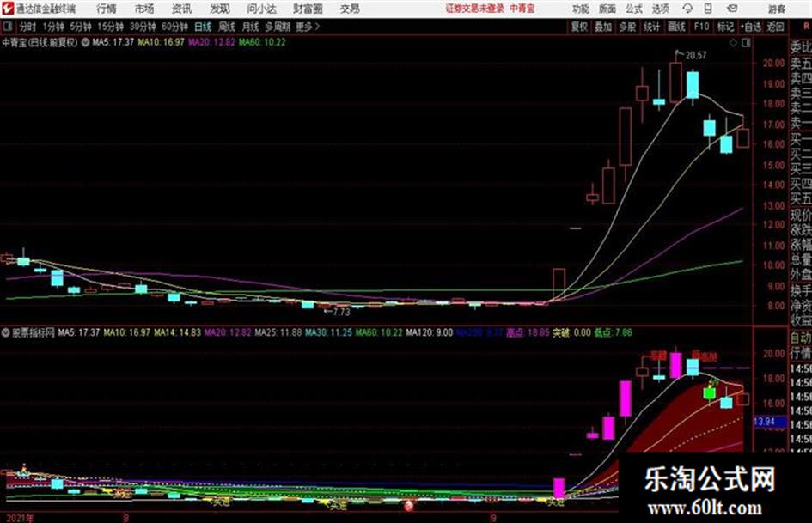Toggle the left side panel icon beside 分时
This screenshot has width=812, height=523.
tap(7, 27)
